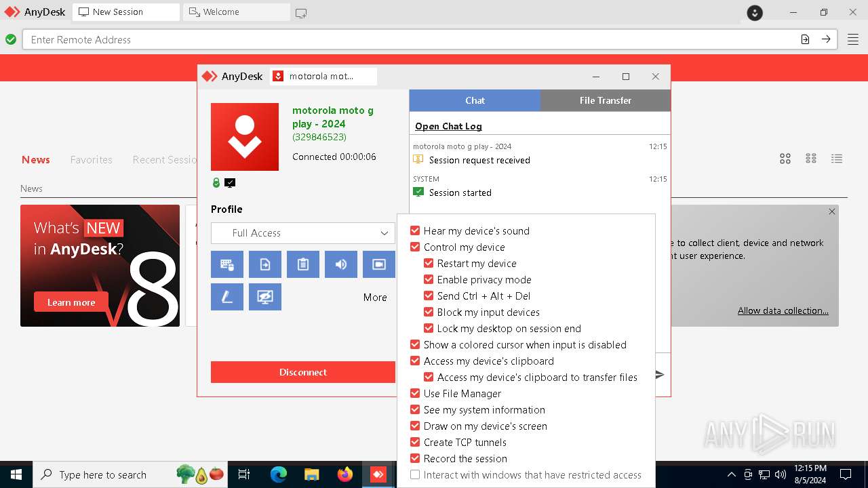Switch to the File Transfer tab

point(606,100)
